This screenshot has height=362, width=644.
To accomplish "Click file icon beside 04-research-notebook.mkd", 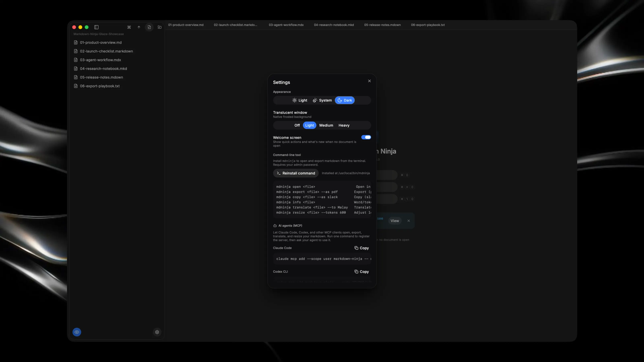I will coord(76,68).
